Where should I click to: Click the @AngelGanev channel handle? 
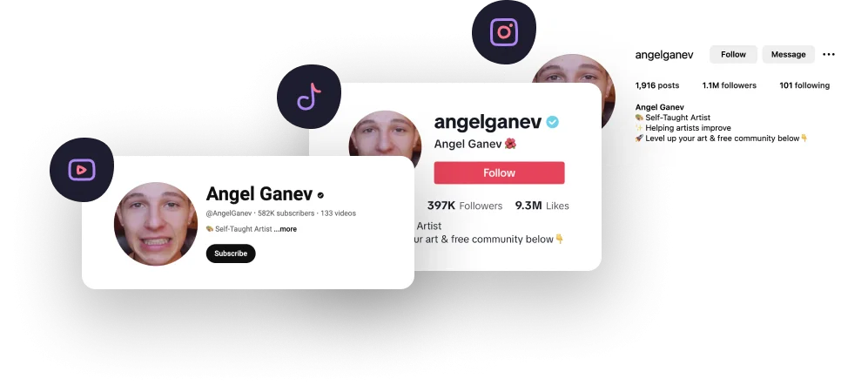pos(229,213)
